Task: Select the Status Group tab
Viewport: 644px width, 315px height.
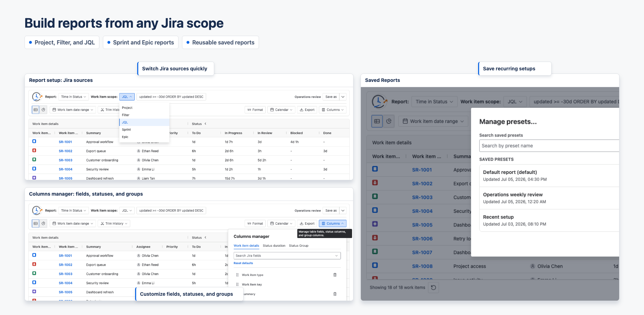Action: [299, 246]
